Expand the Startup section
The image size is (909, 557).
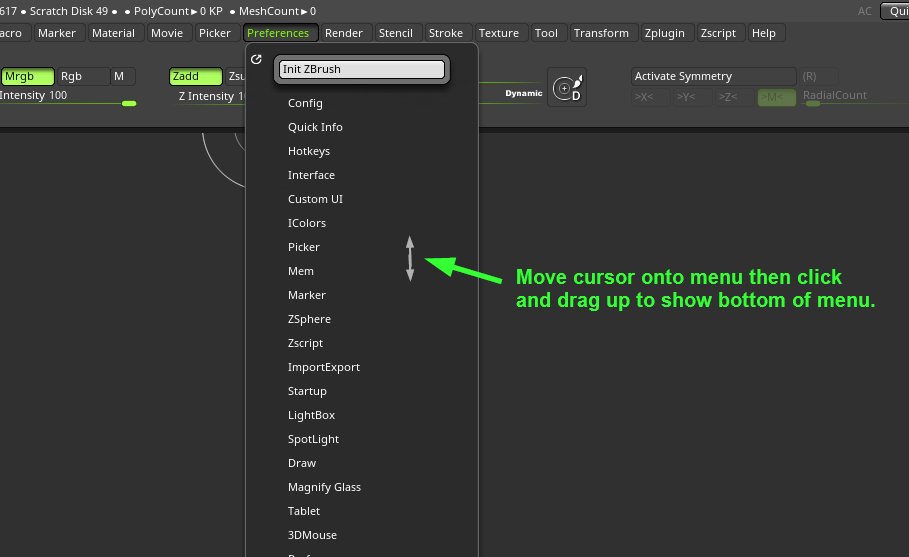tap(307, 391)
